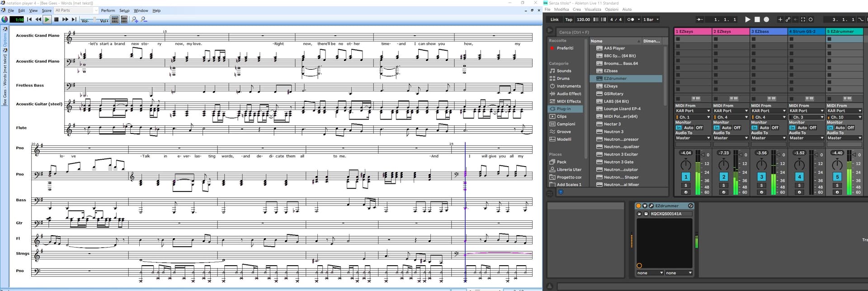Open the Perform menu
This screenshot has height=291, width=868.
click(108, 10)
